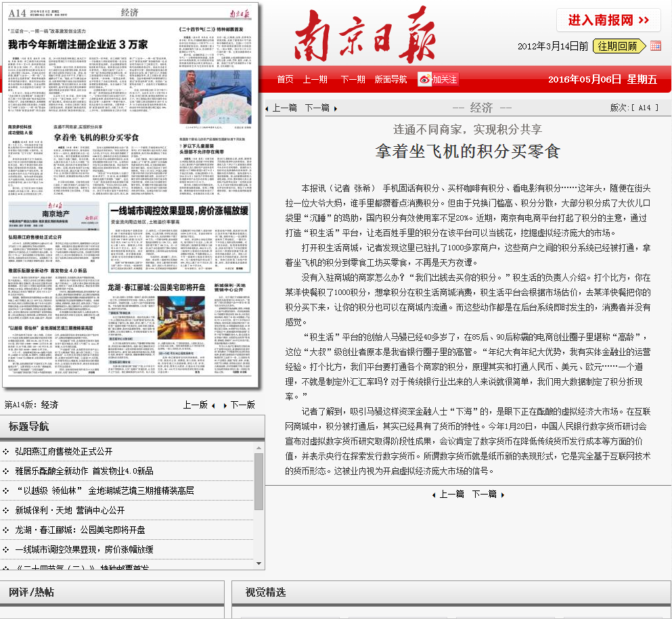The width and height of the screenshot is (672, 619).
Task: Open 弘阳燕江府售楼处正式公开 in the title list
Action: coord(64,451)
